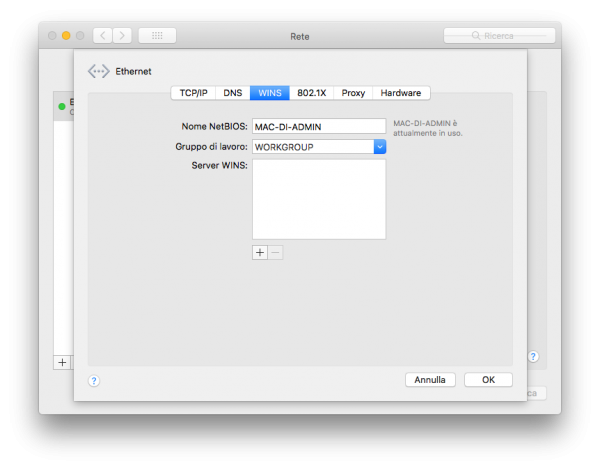The image size is (600, 470).
Task: Click the minus button under Server WINS
Action: point(275,253)
